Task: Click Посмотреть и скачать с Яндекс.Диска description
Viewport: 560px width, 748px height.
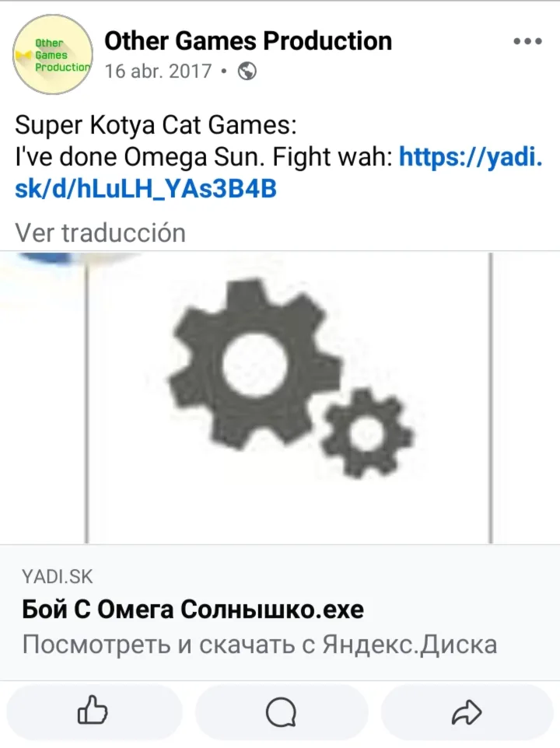Action: click(x=260, y=645)
